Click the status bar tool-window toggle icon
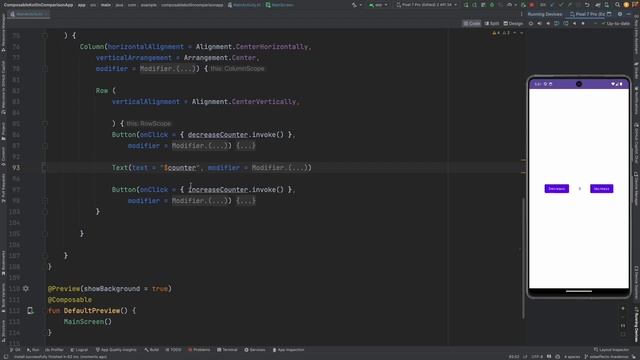This screenshot has width=640, height=360. point(5,357)
